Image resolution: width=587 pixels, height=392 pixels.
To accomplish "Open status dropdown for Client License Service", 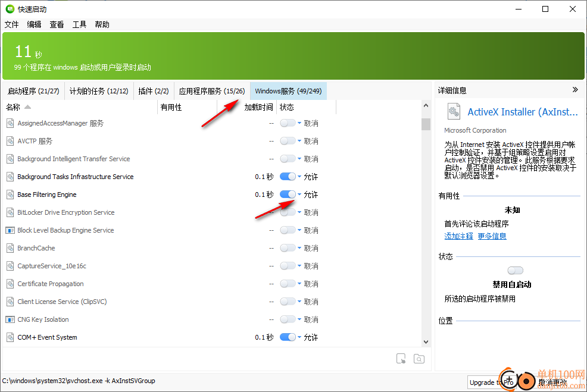I will [299, 302].
